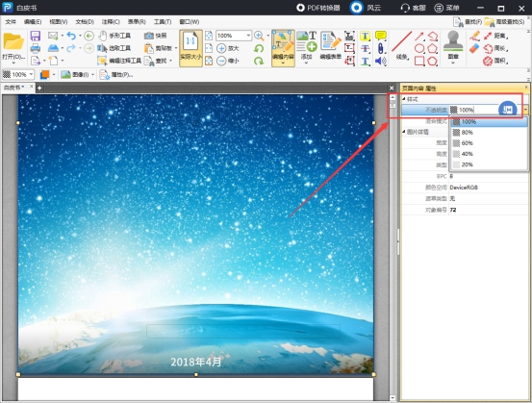Click the opacity field dropdown arrow

point(525,110)
